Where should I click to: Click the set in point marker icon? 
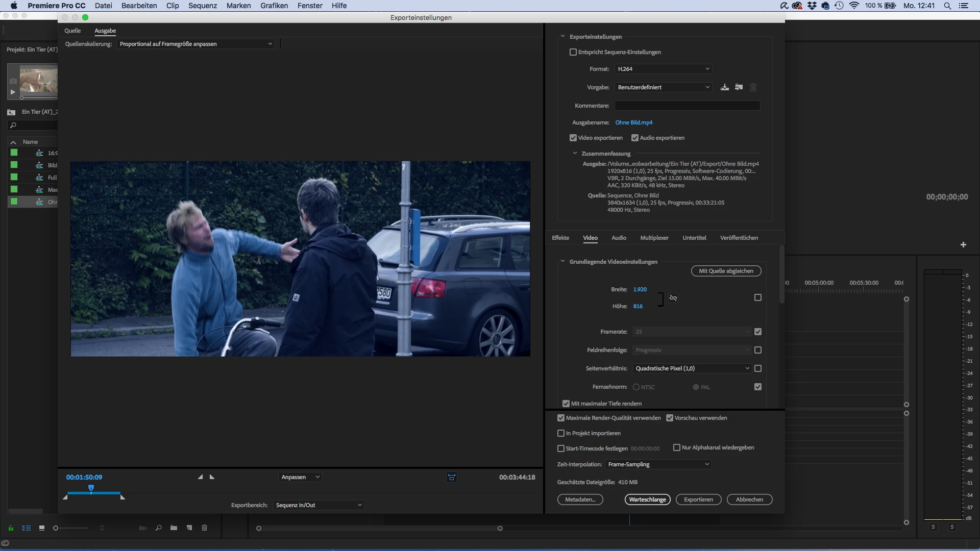pos(200,477)
